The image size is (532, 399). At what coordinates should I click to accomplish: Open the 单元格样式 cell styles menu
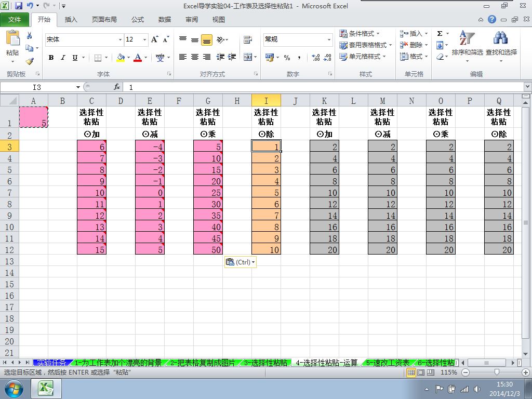tap(362, 57)
